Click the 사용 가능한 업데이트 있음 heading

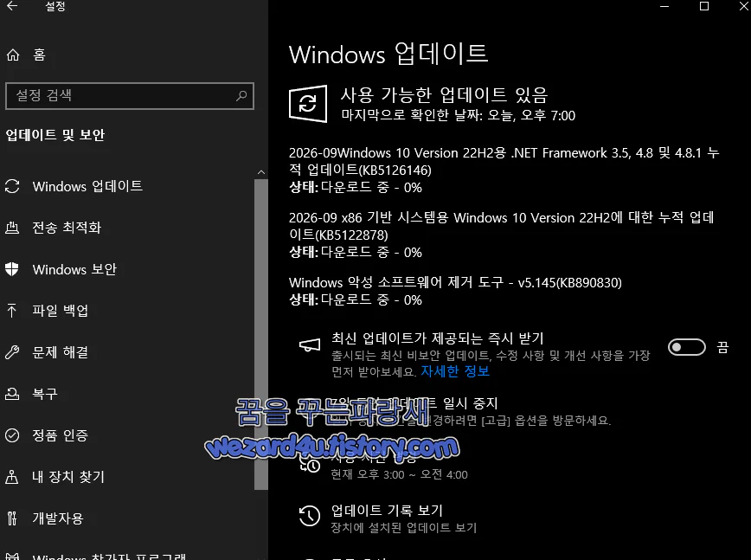[444, 95]
